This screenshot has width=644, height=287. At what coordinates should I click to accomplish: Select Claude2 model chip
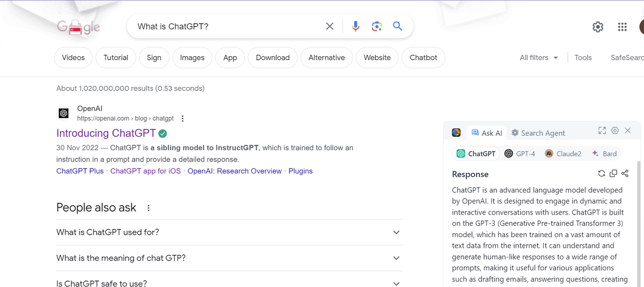563,154
